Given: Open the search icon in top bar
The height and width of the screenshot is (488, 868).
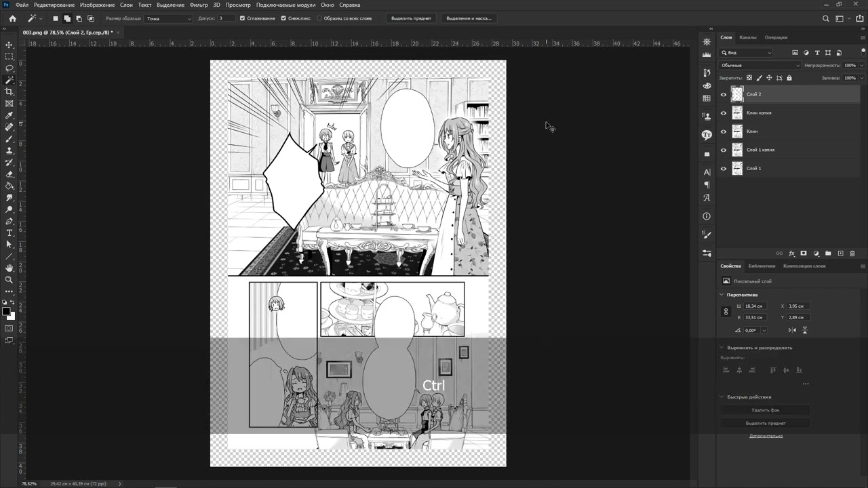Looking at the screenshot, I should [825, 18].
